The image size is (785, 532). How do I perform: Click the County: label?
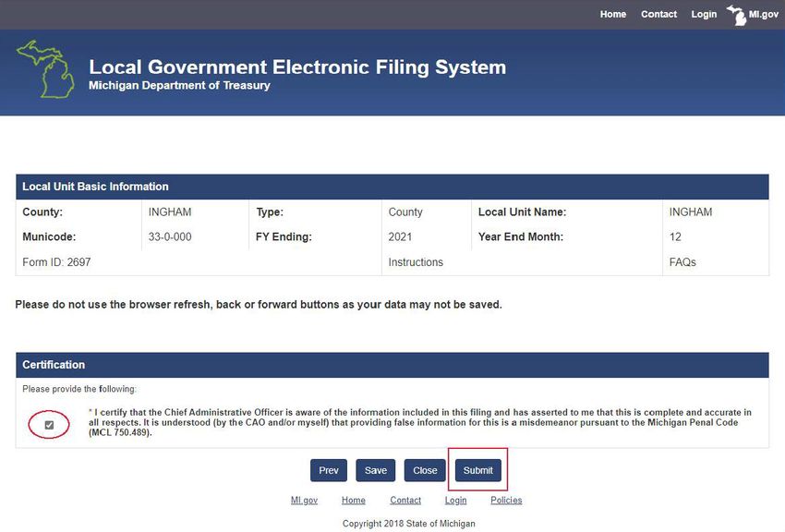coord(42,212)
